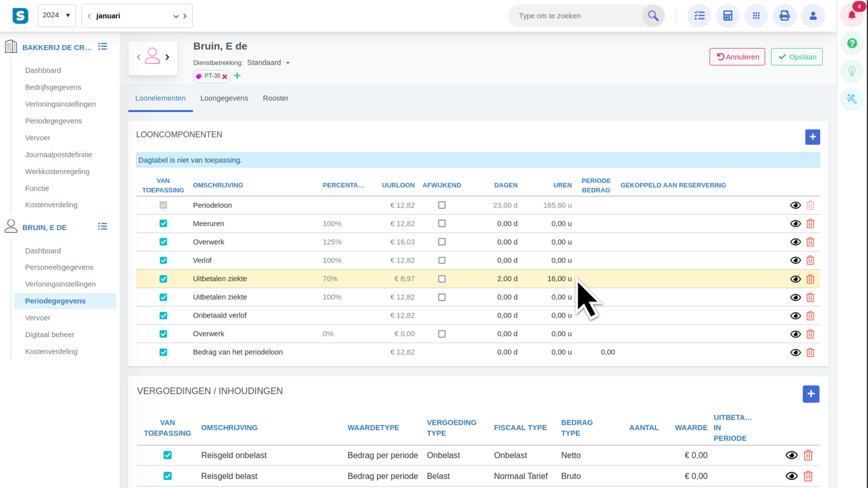The image size is (868, 488).
Task: Delete the Reisgeld belast row
Action: (808, 476)
